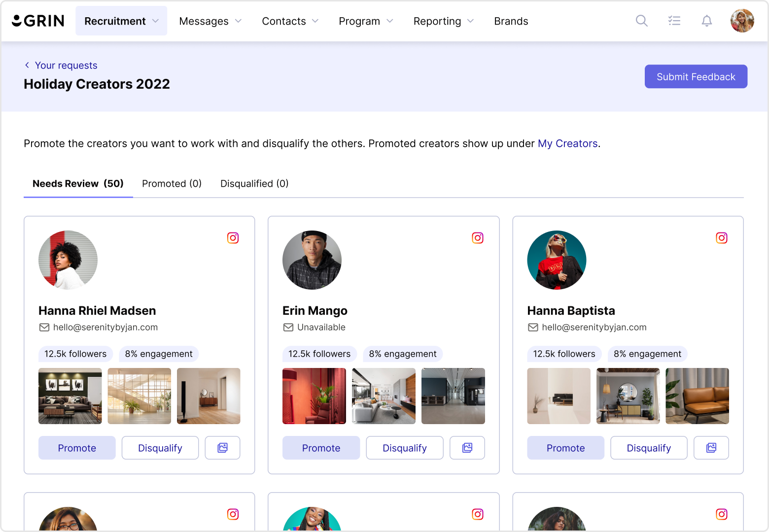Screen dimensions: 769x532
Task: Open Hanna Rhiel Madsen's media gallery icon
Action: point(223,448)
